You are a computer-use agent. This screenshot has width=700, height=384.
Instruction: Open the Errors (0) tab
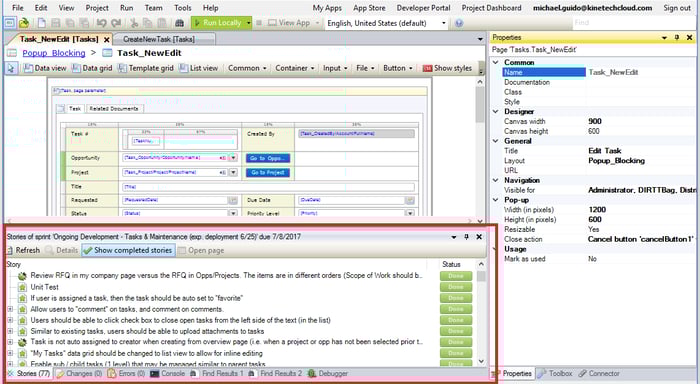pyautogui.click(x=126, y=374)
